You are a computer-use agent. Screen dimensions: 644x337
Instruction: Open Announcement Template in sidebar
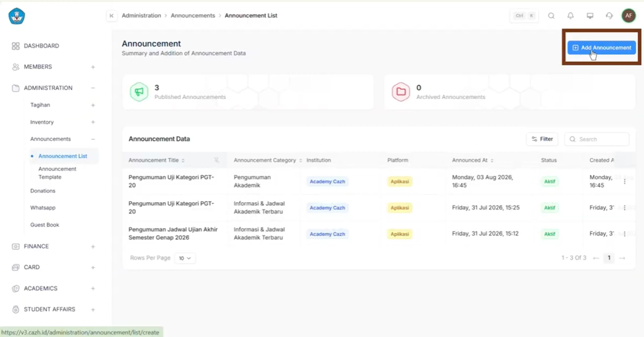(x=57, y=173)
